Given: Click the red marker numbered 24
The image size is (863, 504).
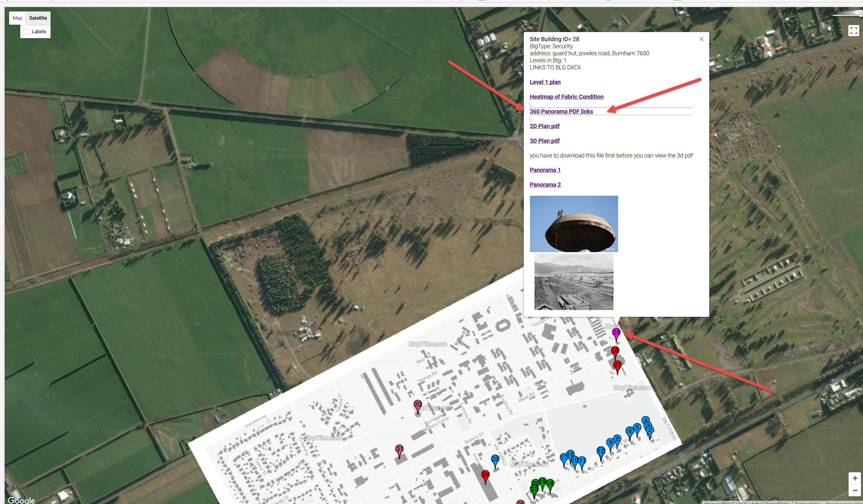Looking at the screenshot, I should coord(485,475).
